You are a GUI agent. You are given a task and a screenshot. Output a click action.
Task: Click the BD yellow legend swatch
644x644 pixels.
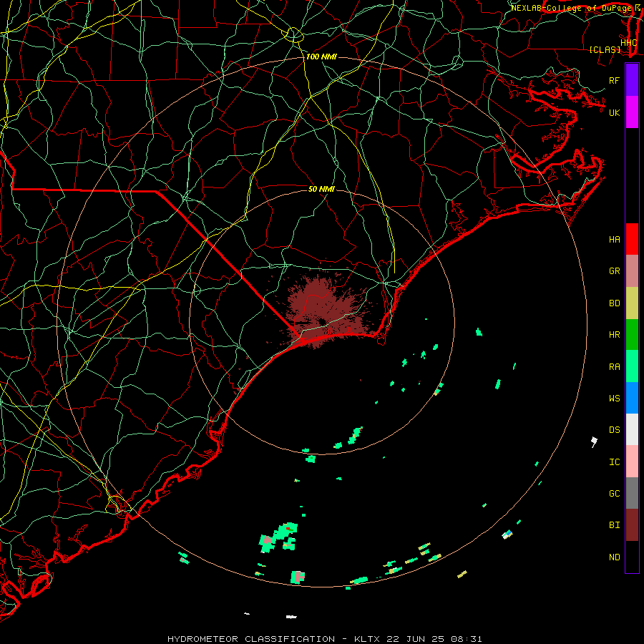click(x=632, y=303)
